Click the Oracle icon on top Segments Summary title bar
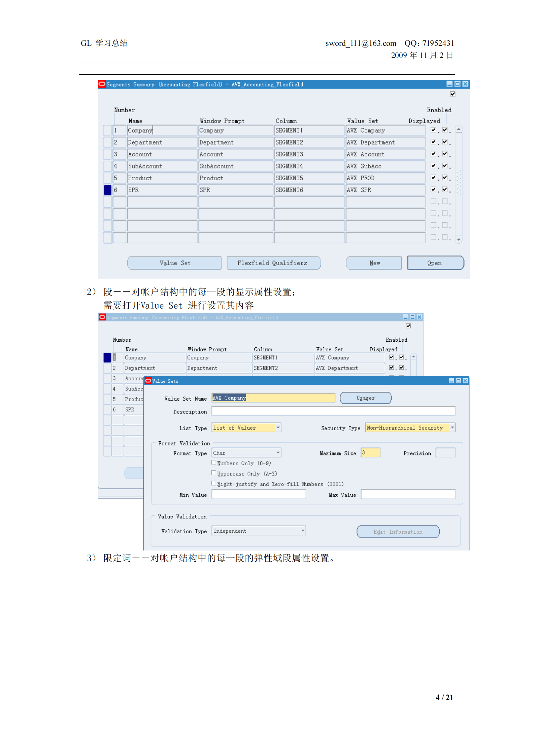534x756 pixels. pyautogui.click(x=102, y=84)
